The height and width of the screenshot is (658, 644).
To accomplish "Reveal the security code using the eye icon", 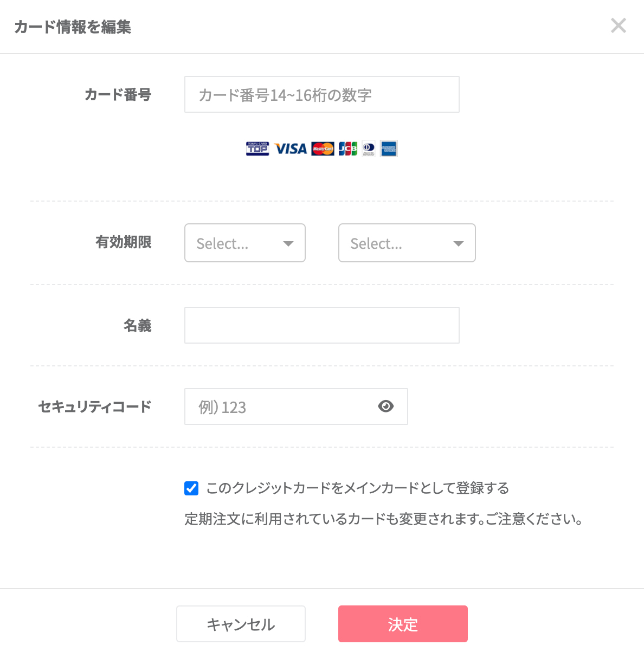I will click(385, 406).
